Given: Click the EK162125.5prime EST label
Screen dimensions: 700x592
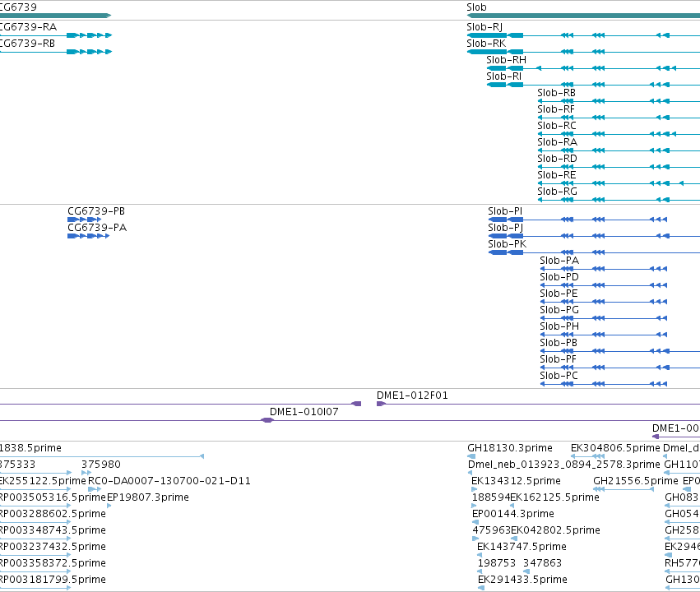Looking at the screenshot, I should coord(555,497).
